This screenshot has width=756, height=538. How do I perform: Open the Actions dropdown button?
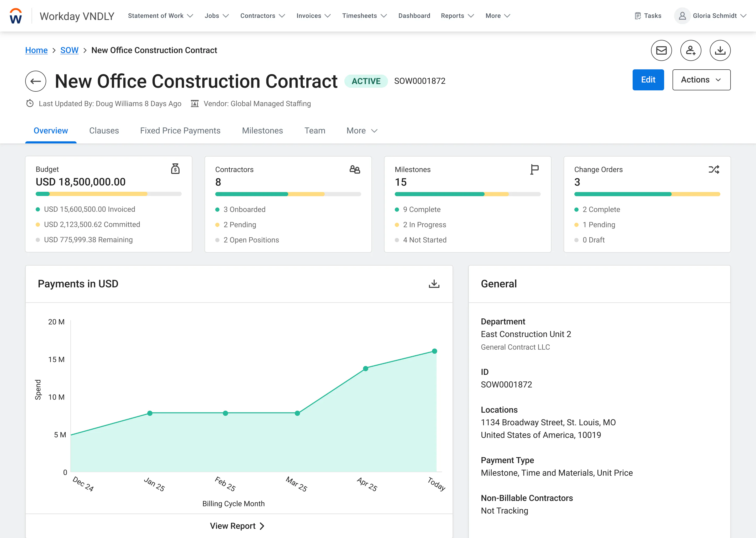click(701, 80)
